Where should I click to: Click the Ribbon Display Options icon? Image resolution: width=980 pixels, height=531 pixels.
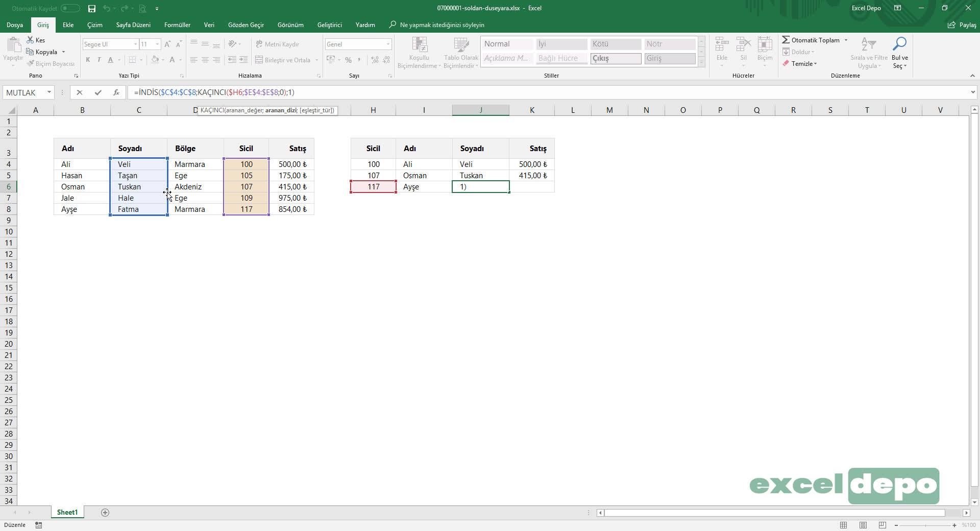click(898, 8)
